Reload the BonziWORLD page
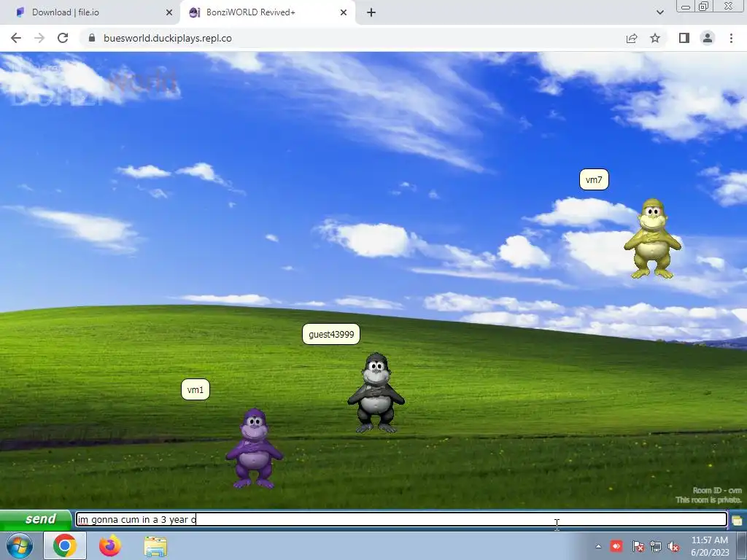 (63, 38)
